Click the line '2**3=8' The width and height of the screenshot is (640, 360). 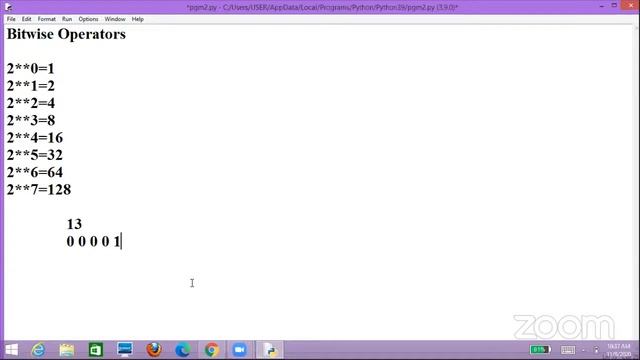point(31,120)
